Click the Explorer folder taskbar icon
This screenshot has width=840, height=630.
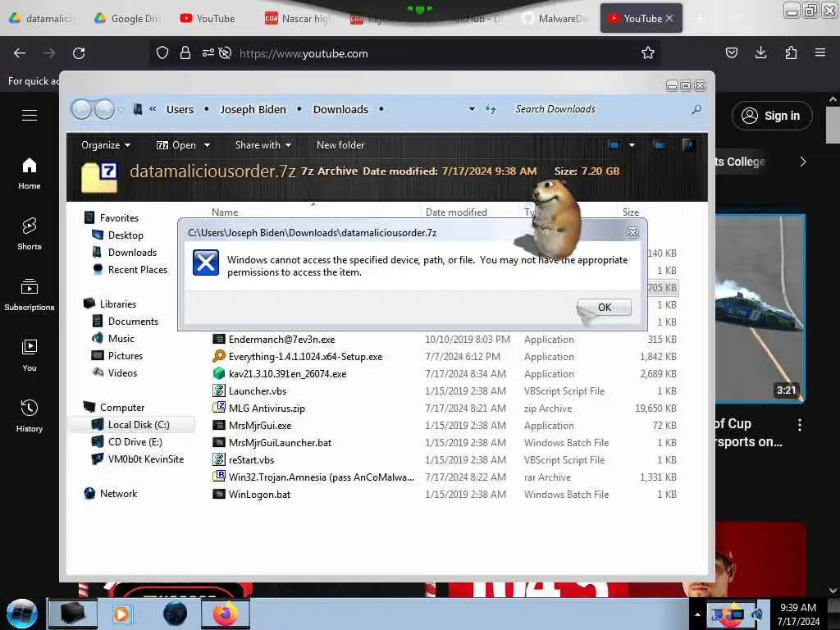[x=73, y=614]
